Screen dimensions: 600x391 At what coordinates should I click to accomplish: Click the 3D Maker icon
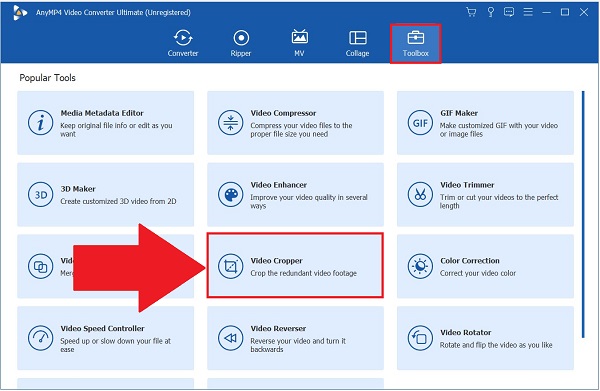[40, 195]
